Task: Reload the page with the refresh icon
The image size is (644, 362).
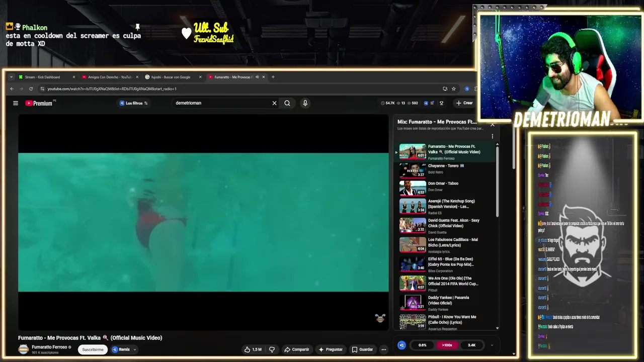Action: point(31,89)
